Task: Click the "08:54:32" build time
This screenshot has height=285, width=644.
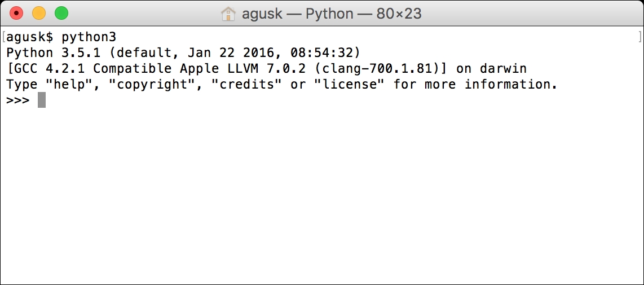Action: pyautogui.click(x=321, y=53)
